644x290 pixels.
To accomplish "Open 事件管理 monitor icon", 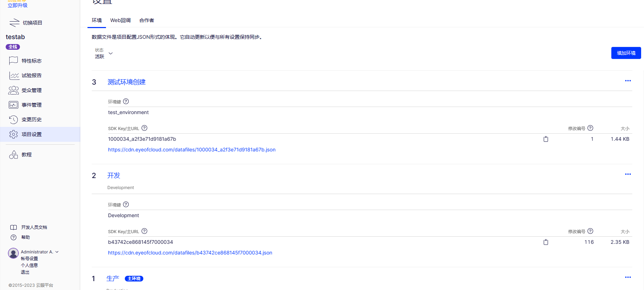I will click(14, 105).
